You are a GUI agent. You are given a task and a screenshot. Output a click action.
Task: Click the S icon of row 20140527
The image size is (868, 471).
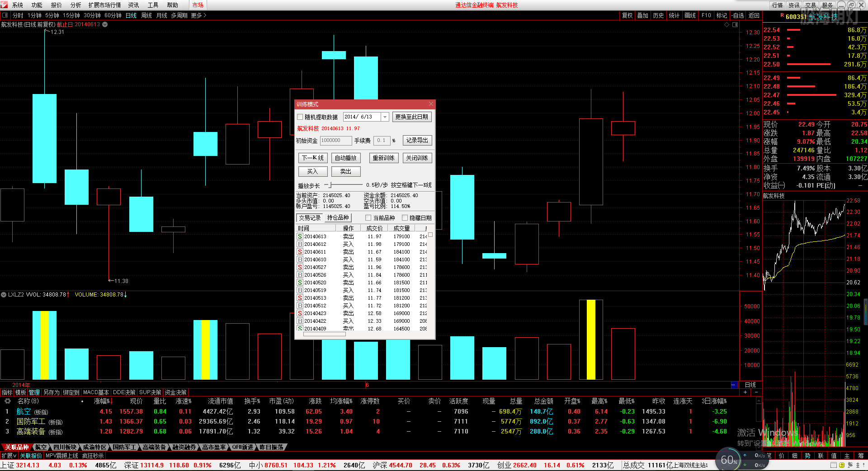pyautogui.click(x=300, y=267)
